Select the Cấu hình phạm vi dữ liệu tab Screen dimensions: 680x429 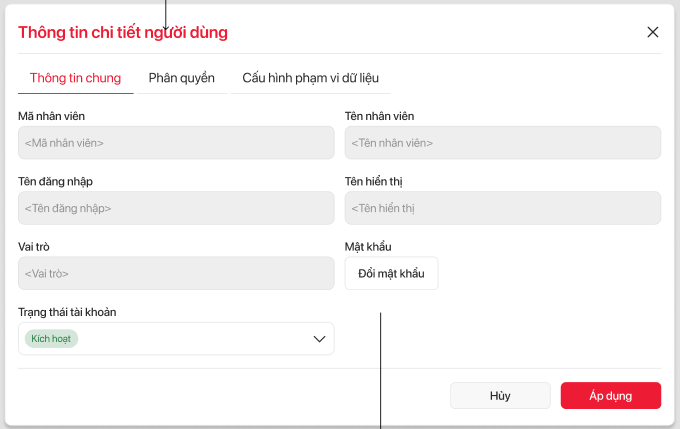310,78
